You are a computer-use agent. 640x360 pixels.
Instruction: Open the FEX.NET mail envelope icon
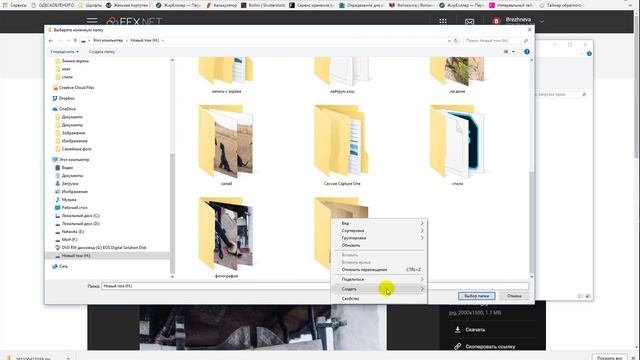coord(469,22)
